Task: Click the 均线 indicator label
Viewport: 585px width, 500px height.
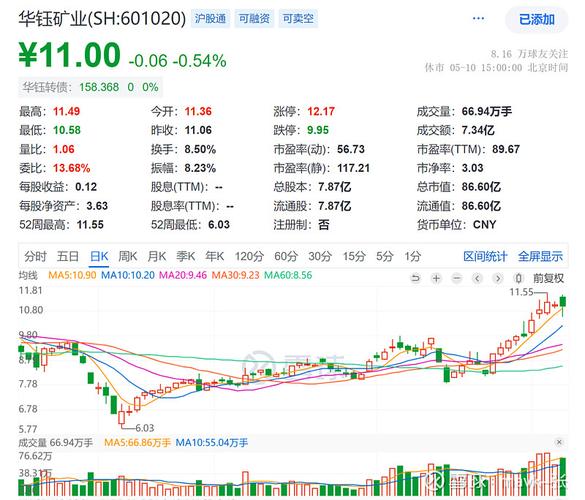Action: (x=28, y=275)
